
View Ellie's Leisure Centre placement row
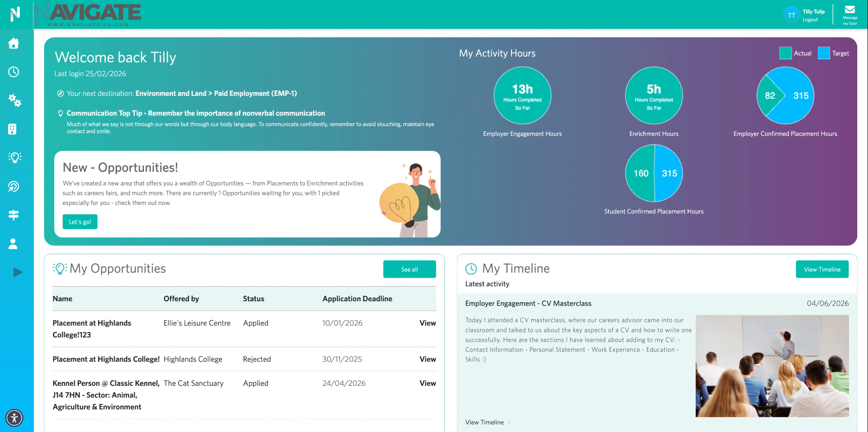[428, 323]
